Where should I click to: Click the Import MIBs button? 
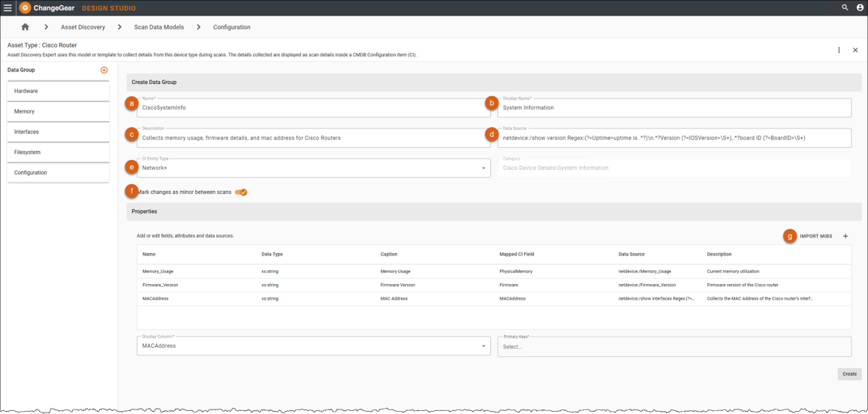[815, 236]
